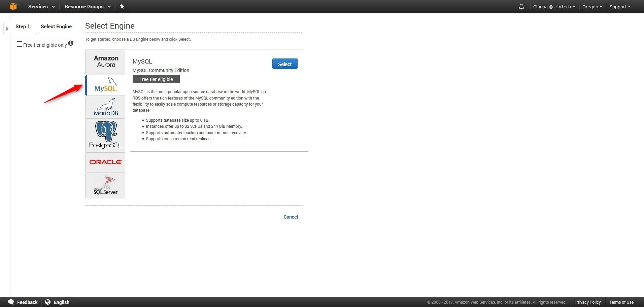Click 'Supports automated backup and point-in-time recovery.'

click(x=196, y=133)
